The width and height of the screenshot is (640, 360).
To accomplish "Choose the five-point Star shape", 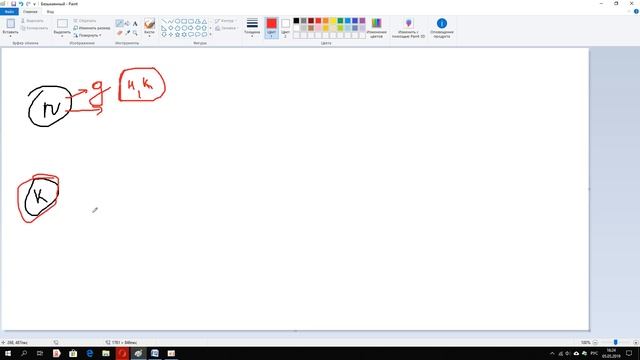I will pos(178,34).
